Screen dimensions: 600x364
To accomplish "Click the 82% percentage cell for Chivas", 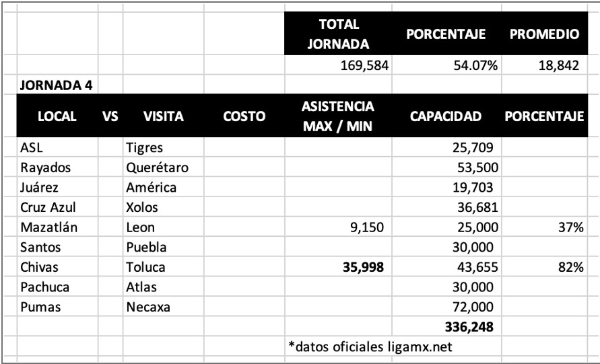I will [x=545, y=267].
